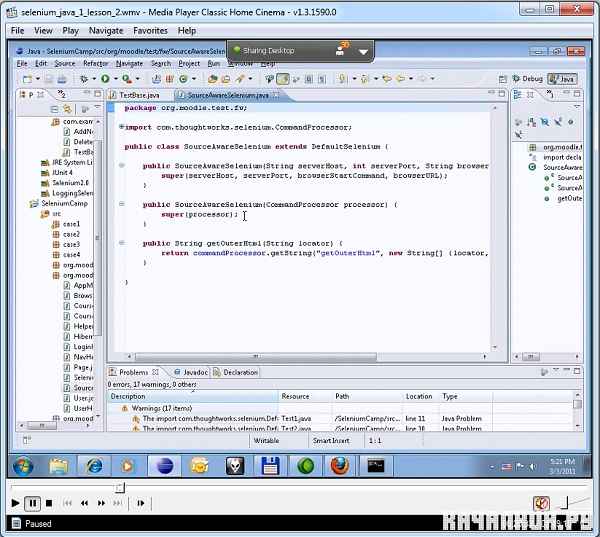Click the Sharing Desktop participants icon

(340, 51)
